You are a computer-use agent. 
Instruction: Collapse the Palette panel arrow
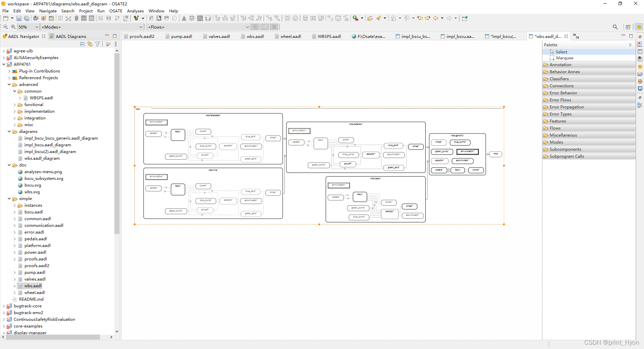(x=631, y=45)
